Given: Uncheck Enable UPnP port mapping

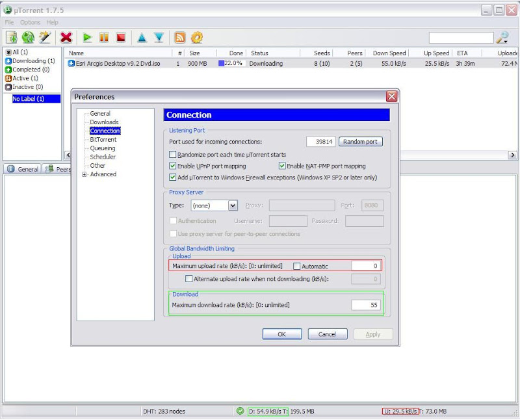Looking at the screenshot, I should pos(172,166).
